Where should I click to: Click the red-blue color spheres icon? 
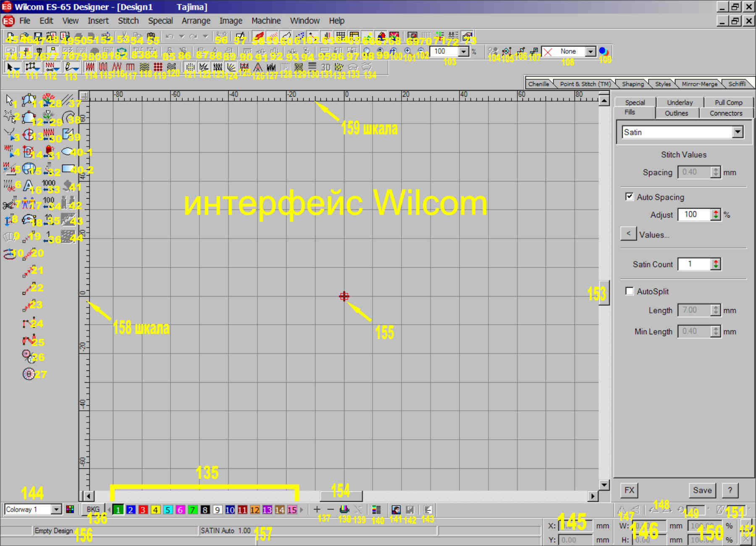tap(604, 51)
